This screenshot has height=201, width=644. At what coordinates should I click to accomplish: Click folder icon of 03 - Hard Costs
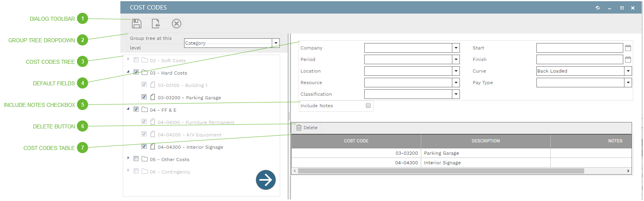coord(145,73)
